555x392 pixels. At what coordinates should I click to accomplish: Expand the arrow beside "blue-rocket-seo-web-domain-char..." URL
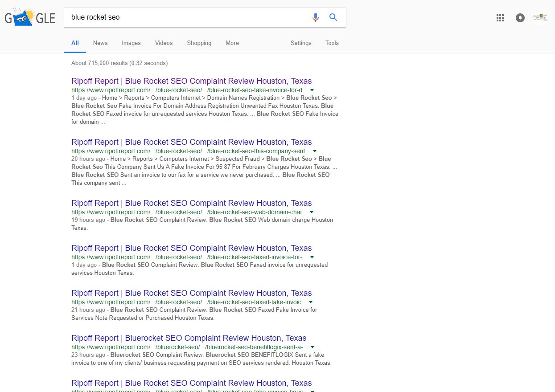(x=312, y=212)
